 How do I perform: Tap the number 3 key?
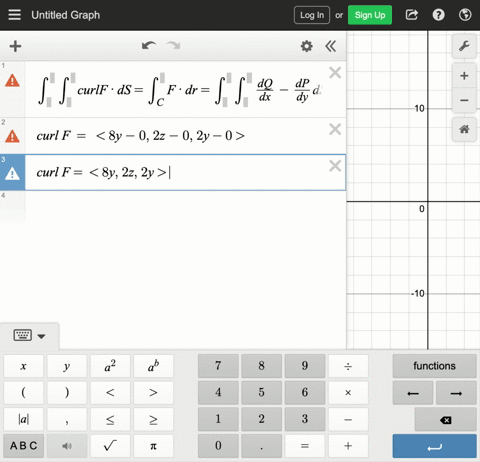[305, 419]
